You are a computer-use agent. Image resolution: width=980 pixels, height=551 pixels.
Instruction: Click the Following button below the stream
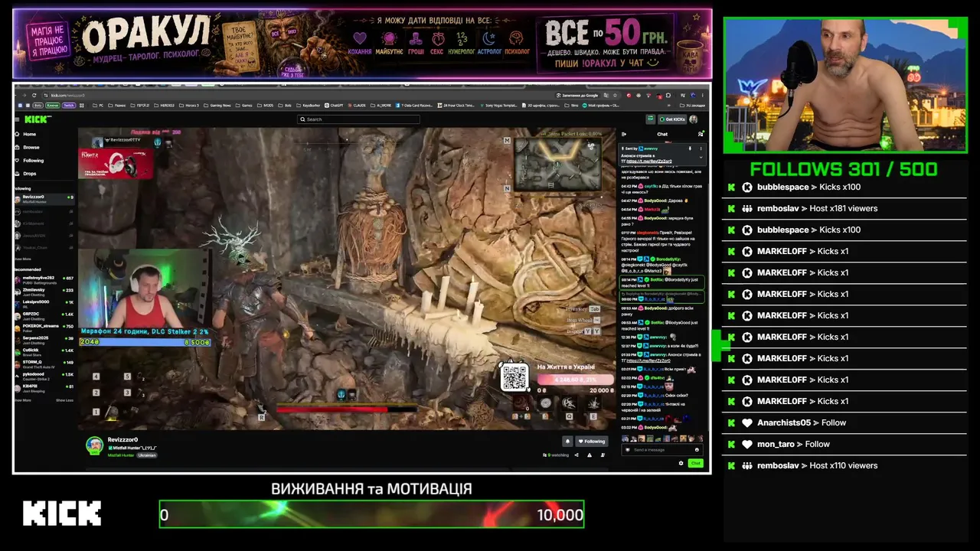tap(592, 442)
